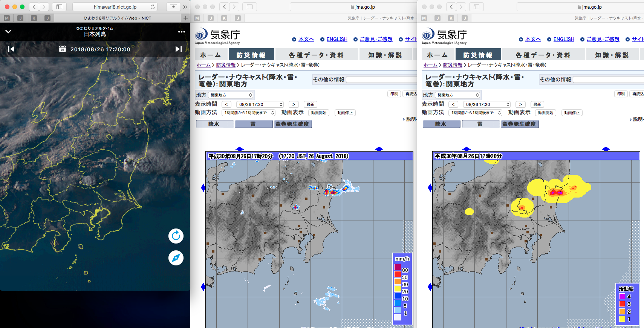The width and height of the screenshot is (644, 328).
Task: Open 地方 region dropdown on precipitation radar page
Action: point(231,95)
